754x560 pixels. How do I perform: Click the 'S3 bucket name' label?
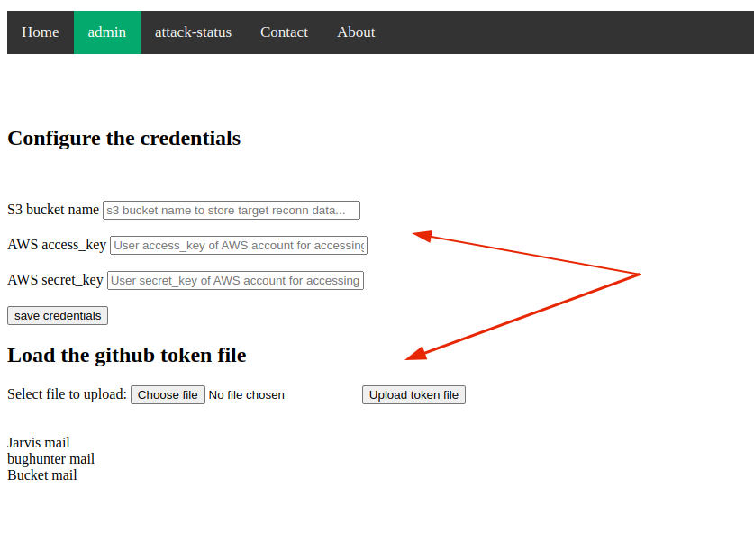[53, 210]
